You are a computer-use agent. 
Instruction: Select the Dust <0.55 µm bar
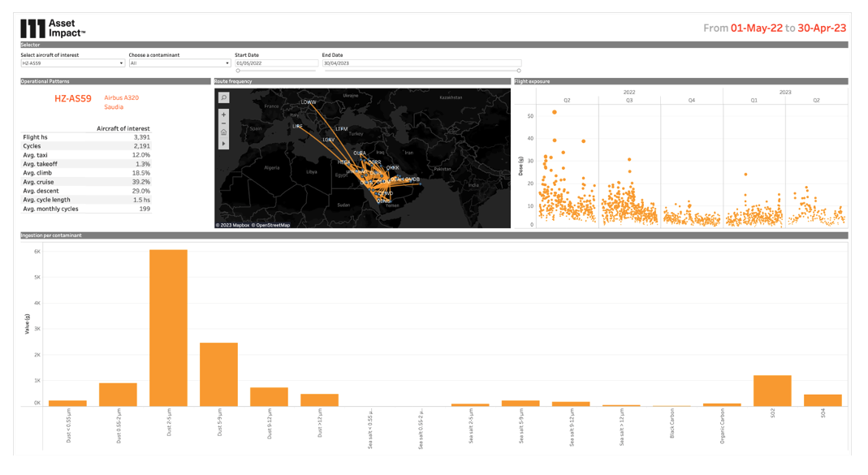[67, 404]
